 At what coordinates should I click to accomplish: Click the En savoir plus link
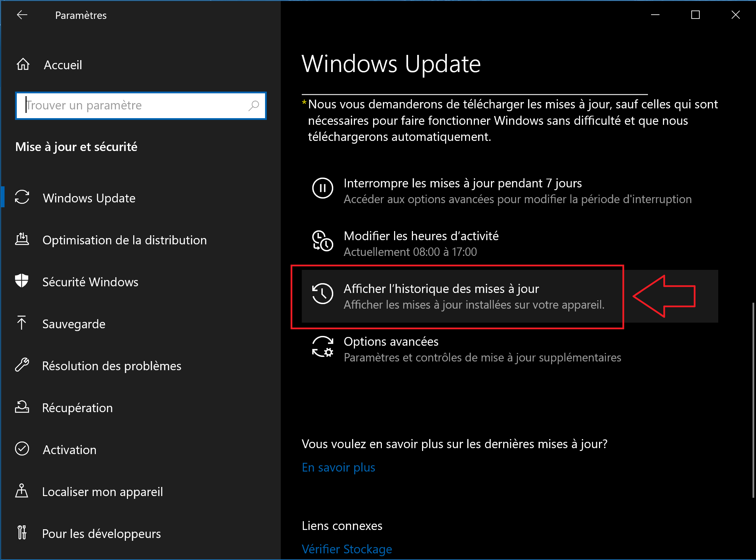pos(338,467)
